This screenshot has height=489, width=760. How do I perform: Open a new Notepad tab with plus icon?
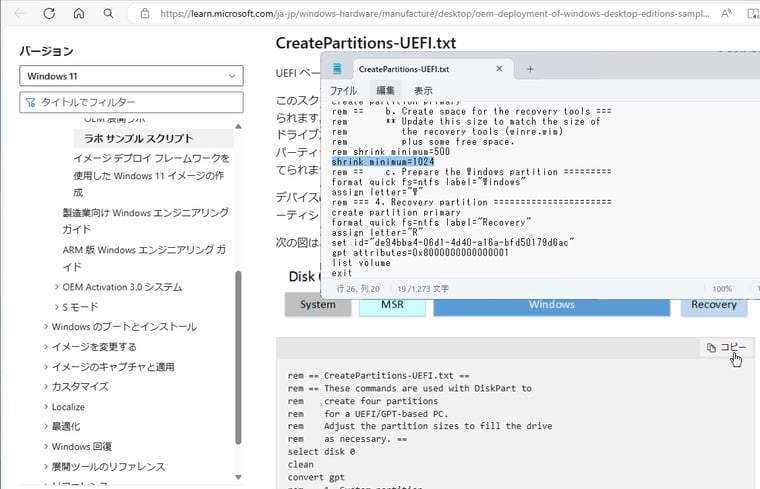(530, 69)
